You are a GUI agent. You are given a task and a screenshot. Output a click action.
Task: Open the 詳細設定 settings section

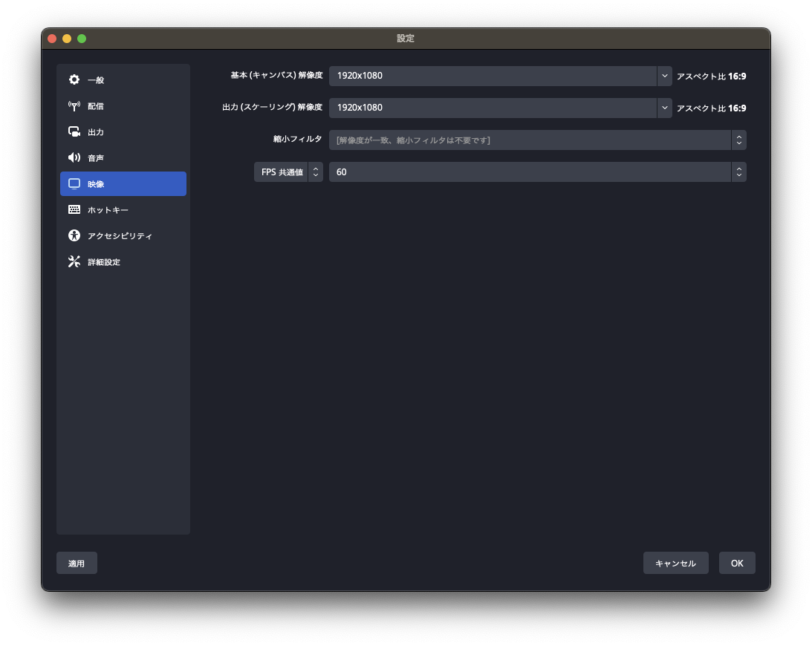[x=123, y=261]
